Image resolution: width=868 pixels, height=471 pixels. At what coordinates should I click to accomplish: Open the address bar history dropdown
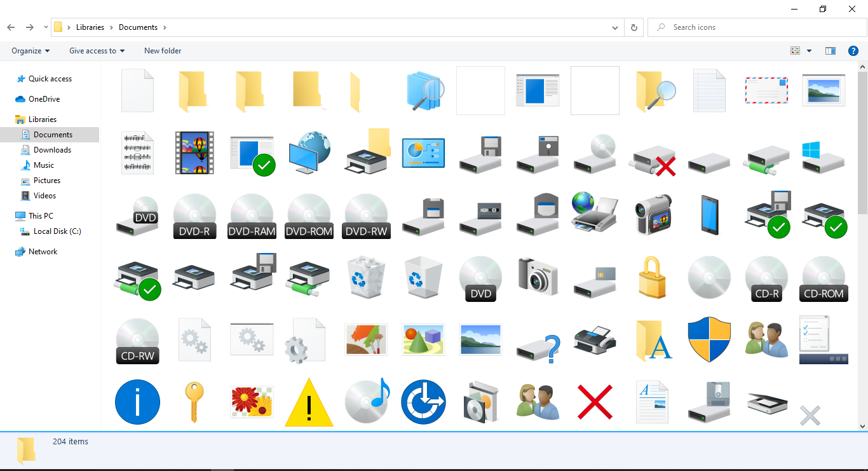[614, 27]
